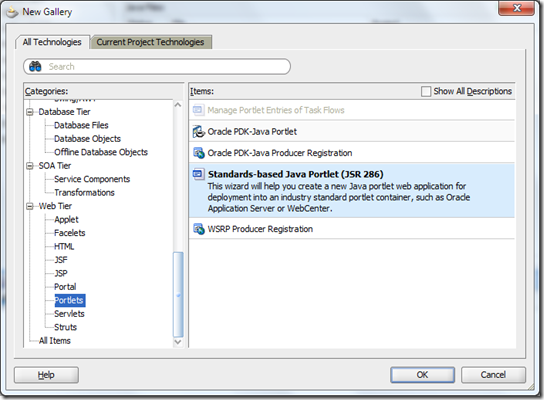The height and width of the screenshot is (400, 544).
Task: Select the Portlets category
Action: pyautogui.click(x=70, y=300)
